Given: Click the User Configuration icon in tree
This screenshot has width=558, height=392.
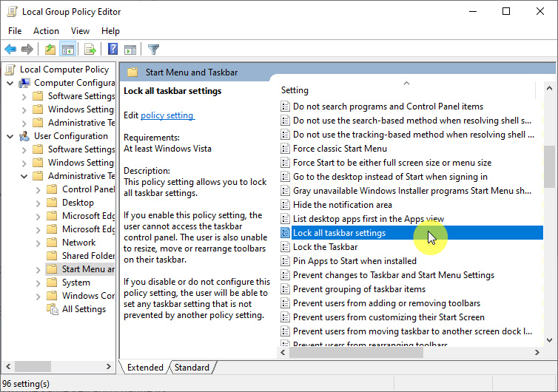Looking at the screenshot, I should 25,136.
